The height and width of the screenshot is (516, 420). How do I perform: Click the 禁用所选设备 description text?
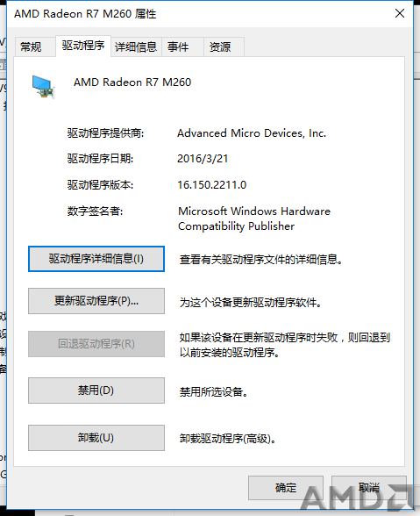pyautogui.click(x=213, y=391)
